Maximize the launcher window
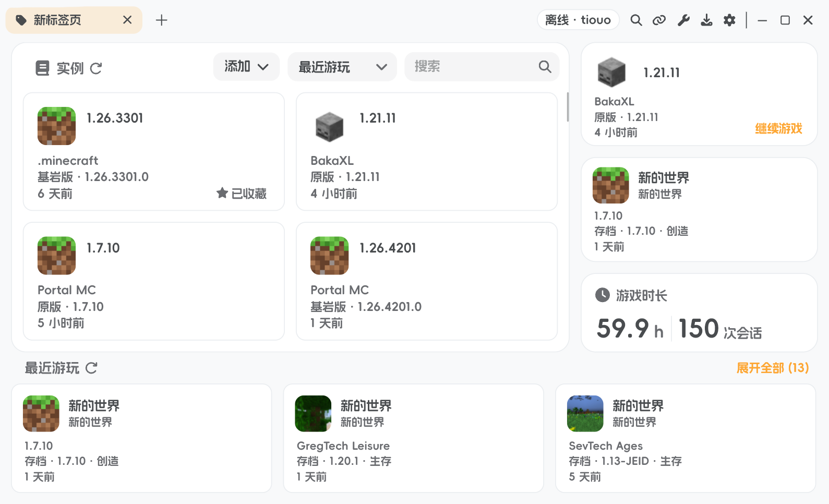This screenshot has width=829, height=504. coord(785,20)
